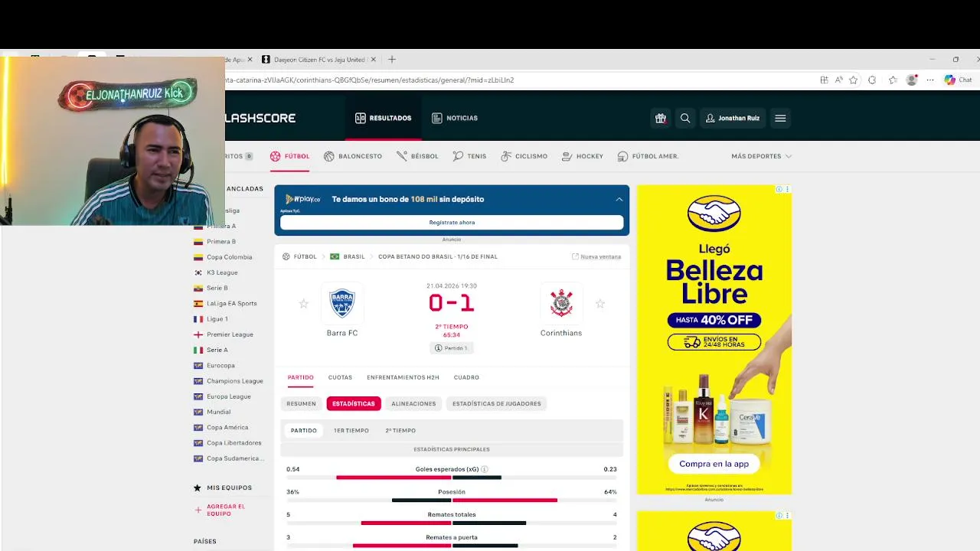Switch to Cuadro tab
Image resolution: width=980 pixels, height=551 pixels.
pos(466,377)
